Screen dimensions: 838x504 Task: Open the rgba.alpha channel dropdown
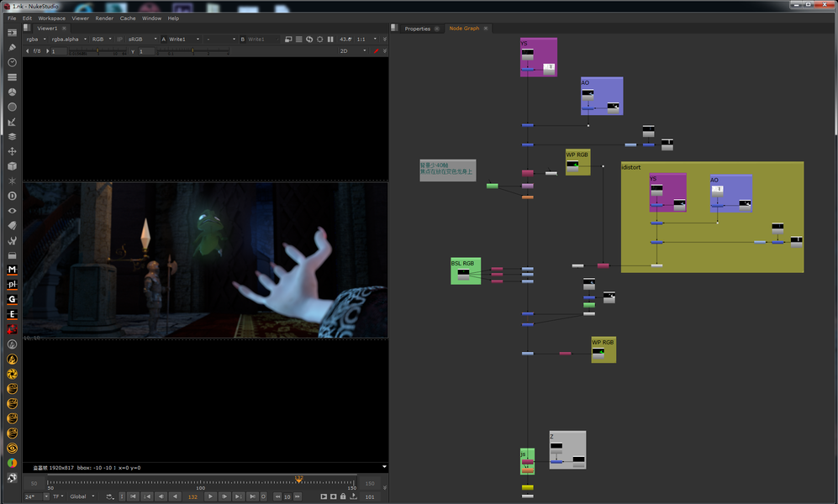(x=69, y=39)
